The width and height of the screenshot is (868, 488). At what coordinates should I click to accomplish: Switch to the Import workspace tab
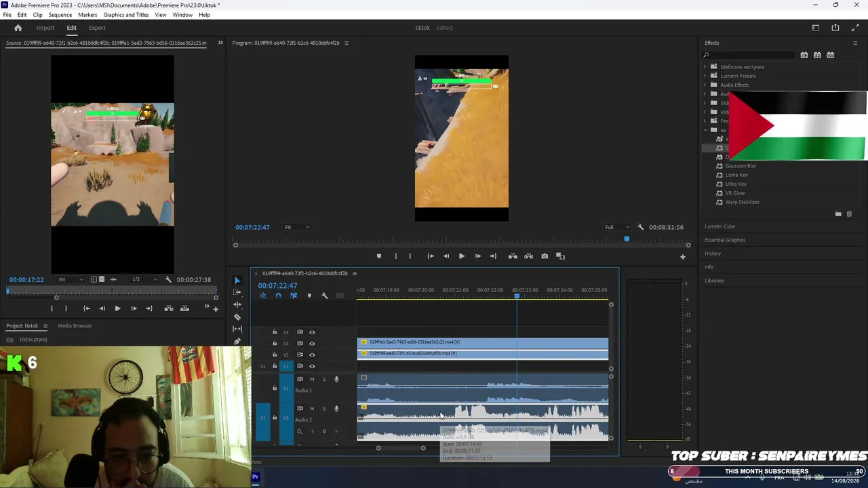tap(45, 28)
